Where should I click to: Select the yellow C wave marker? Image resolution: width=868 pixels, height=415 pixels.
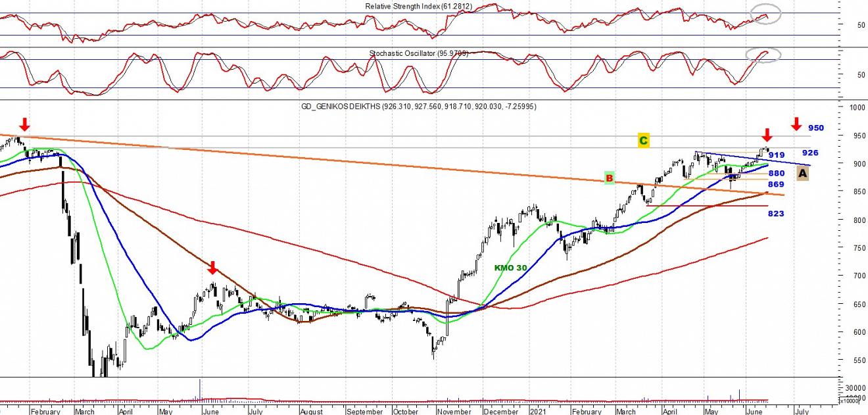[644, 140]
